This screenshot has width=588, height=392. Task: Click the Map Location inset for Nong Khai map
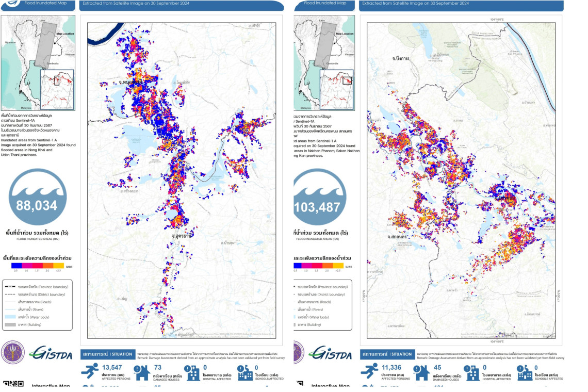38,62
